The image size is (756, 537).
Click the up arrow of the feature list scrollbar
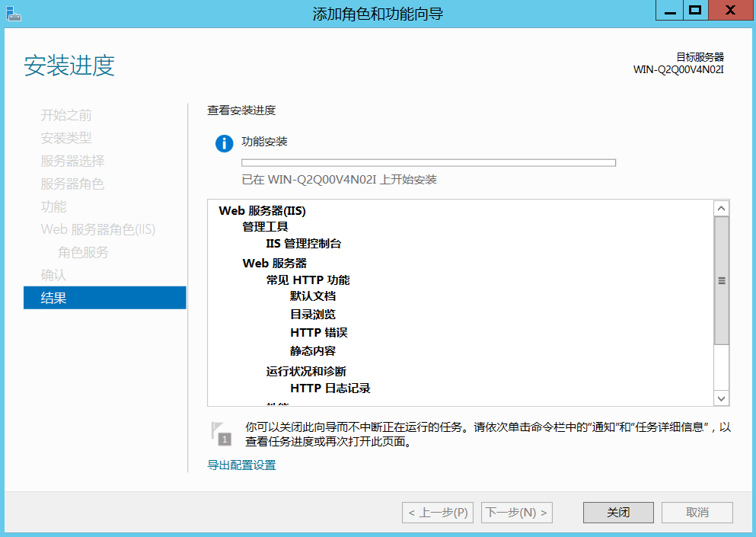coord(721,209)
